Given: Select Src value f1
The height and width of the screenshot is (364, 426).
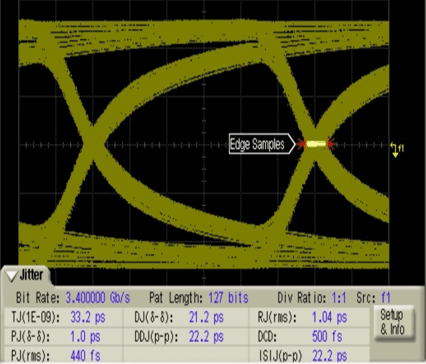Looking at the screenshot, I should click(x=386, y=297).
